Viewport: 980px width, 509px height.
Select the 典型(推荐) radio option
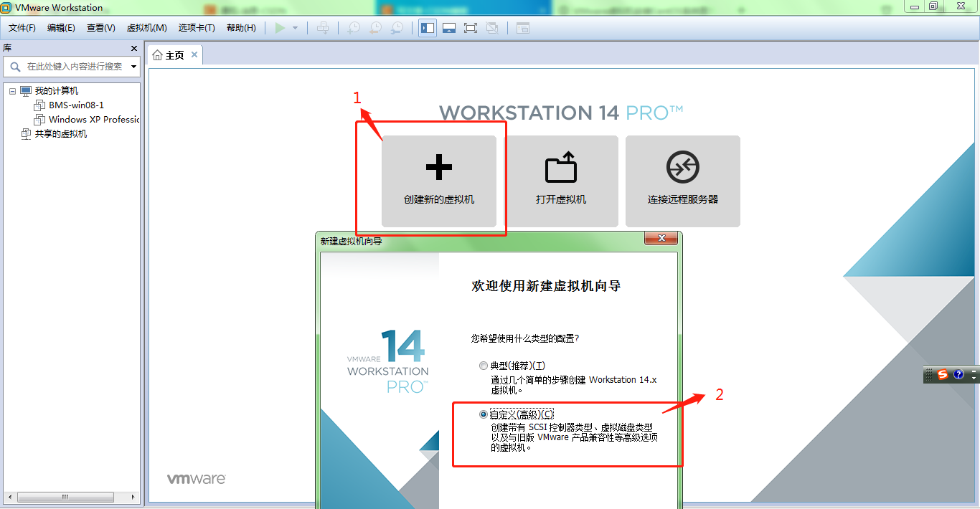pyautogui.click(x=483, y=366)
